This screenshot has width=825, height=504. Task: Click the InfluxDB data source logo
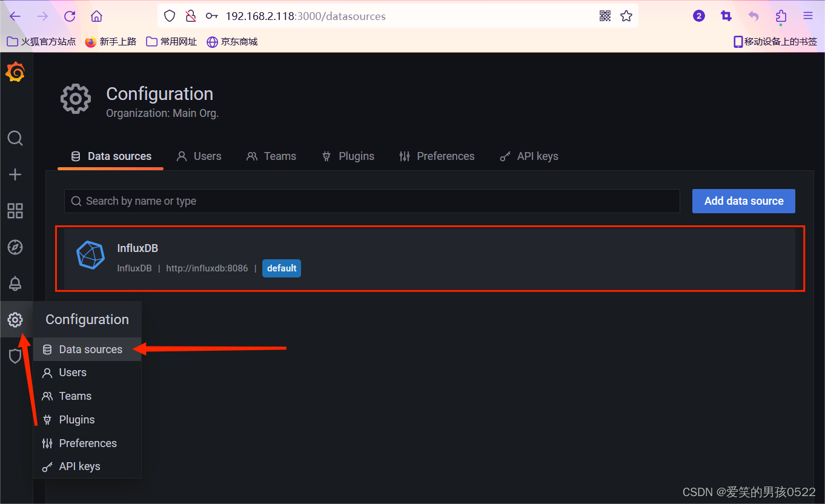pos(90,255)
